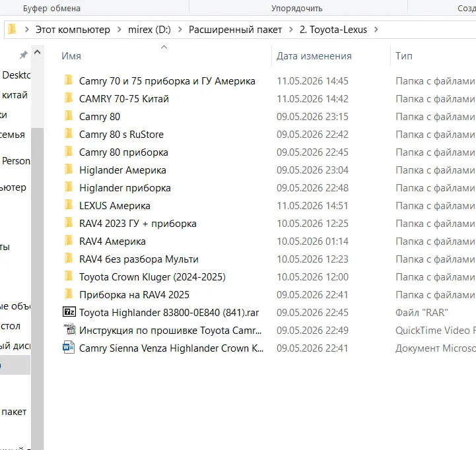
Task: Click Буфер обмена ribbon group label
Action: (x=51, y=8)
